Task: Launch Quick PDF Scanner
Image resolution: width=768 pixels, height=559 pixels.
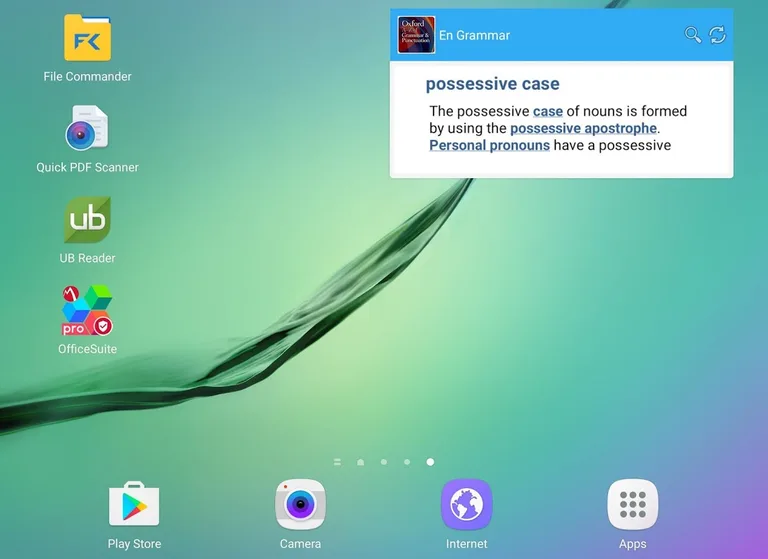Action: (x=87, y=130)
